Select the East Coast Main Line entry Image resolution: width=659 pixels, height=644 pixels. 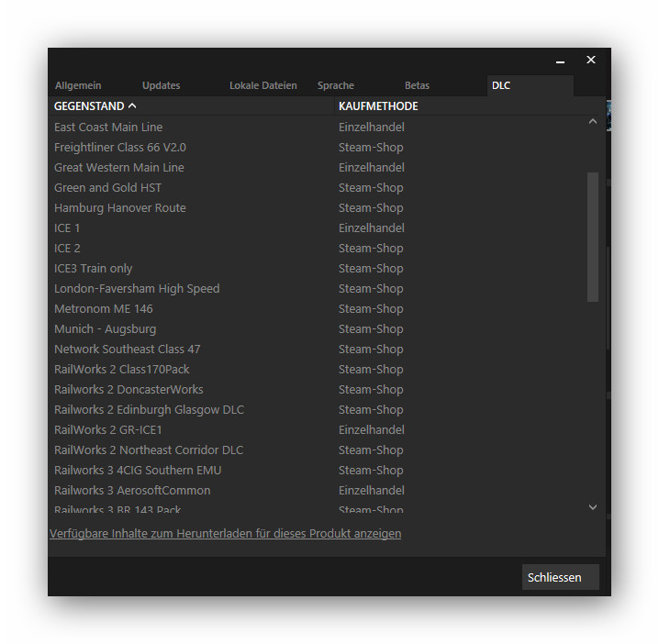pos(108,127)
